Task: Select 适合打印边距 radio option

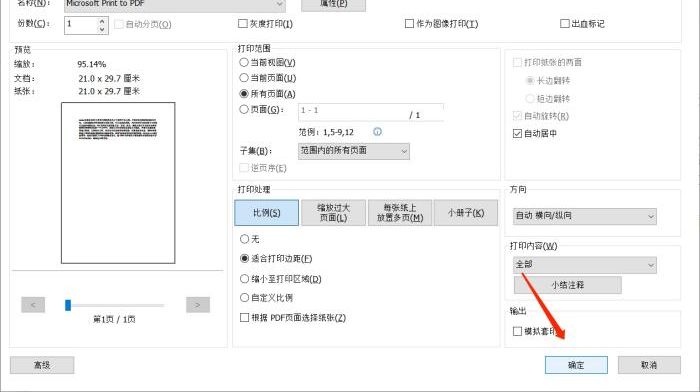Action: point(244,259)
